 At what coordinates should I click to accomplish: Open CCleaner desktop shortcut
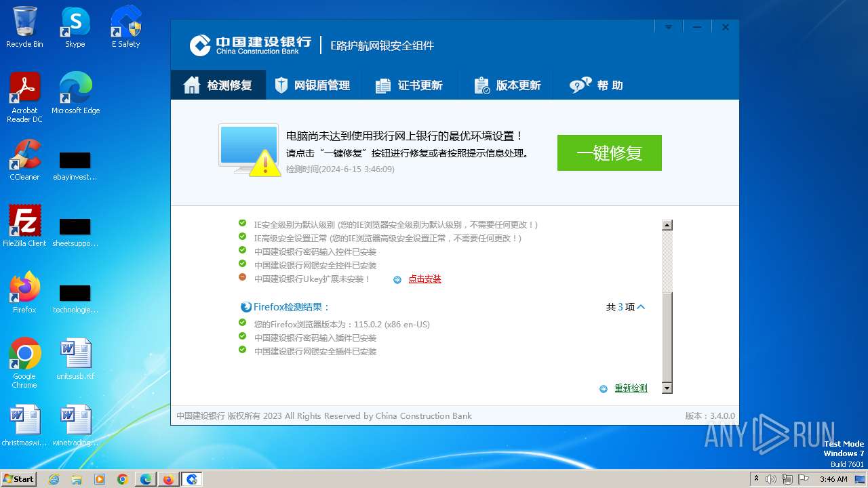click(24, 160)
